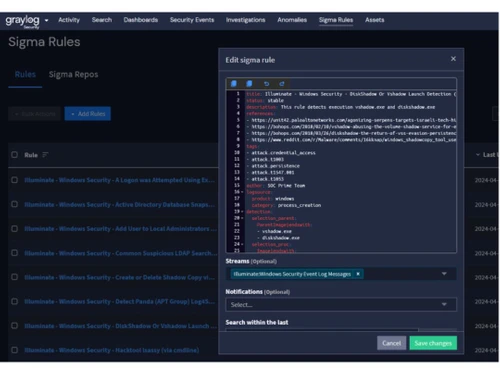Viewport: 500px width, 375px height.
Task: Open Common Suspicious LDAP Search rule link
Action: 121,253
